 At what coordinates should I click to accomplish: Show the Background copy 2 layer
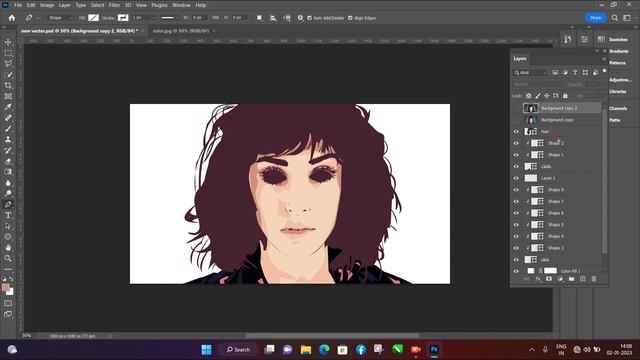pos(516,108)
